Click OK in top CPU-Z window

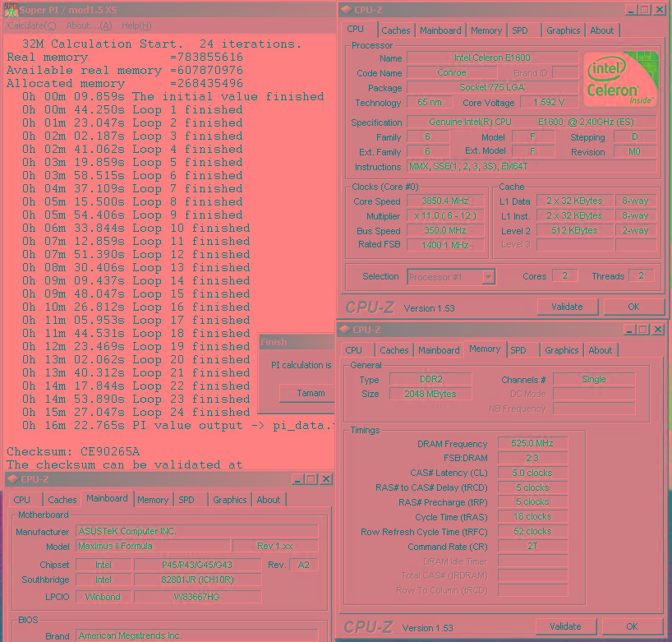633,307
